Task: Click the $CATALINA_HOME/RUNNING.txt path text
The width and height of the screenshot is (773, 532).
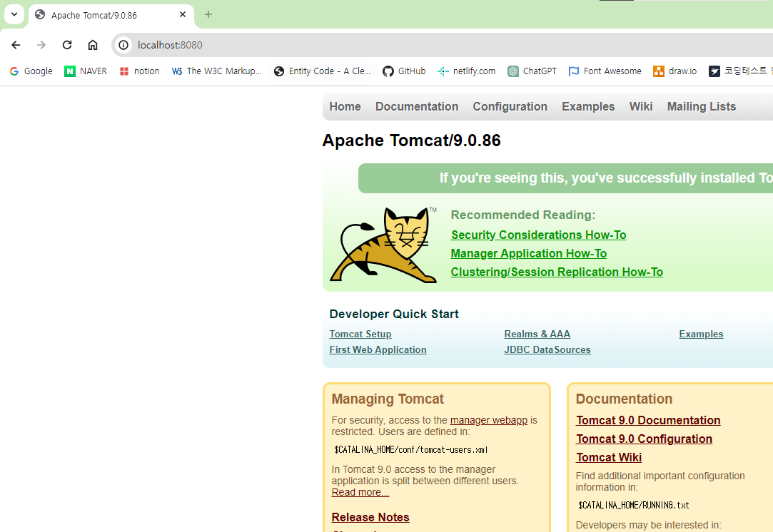Action: tap(634, 506)
